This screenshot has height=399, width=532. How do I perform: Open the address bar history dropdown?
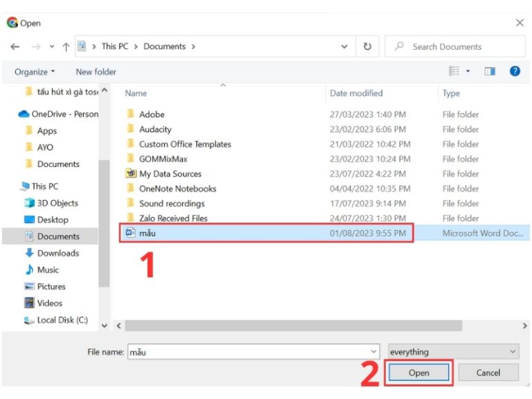pos(344,46)
